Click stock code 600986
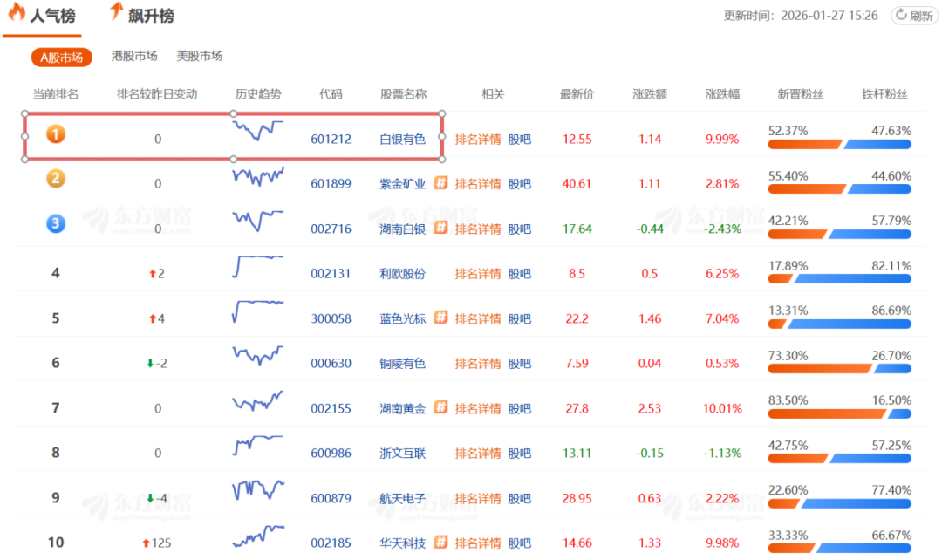Image resolution: width=942 pixels, height=560 pixels. coord(331,454)
